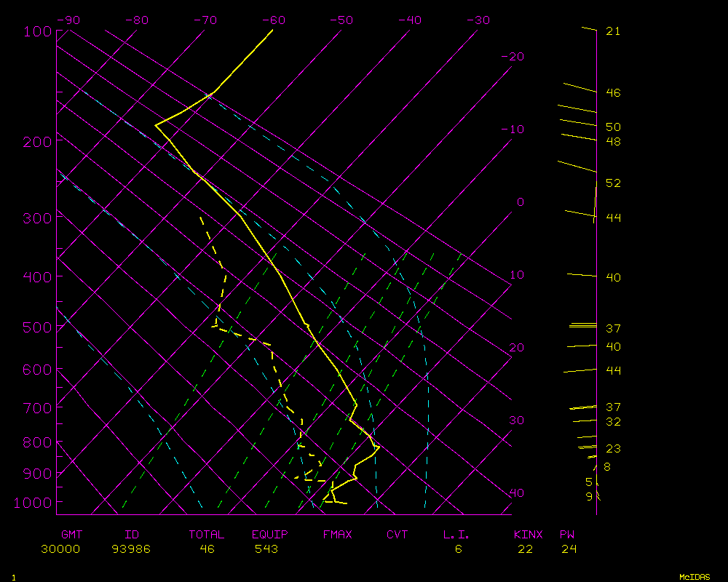Click the wind speed value 52

[x=613, y=183]
